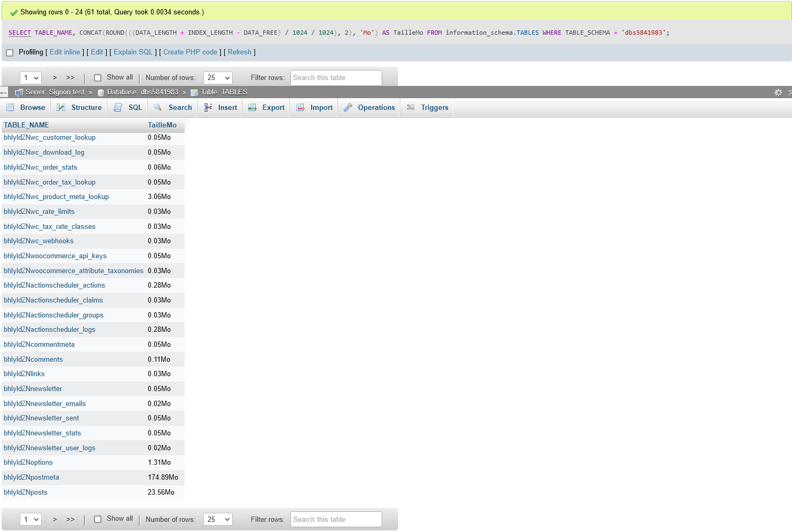Image resolution: width=792 pixels, height=532 pixels.
Task: Check the top Show all checkbox
Action: [98, 78]
